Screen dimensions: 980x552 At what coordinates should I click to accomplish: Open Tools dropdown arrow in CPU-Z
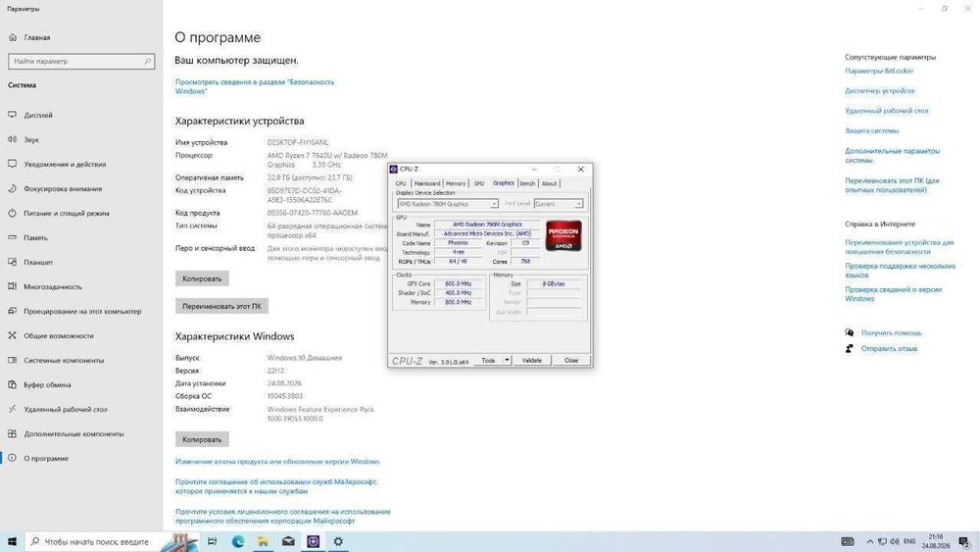click(x=507, y=360)
